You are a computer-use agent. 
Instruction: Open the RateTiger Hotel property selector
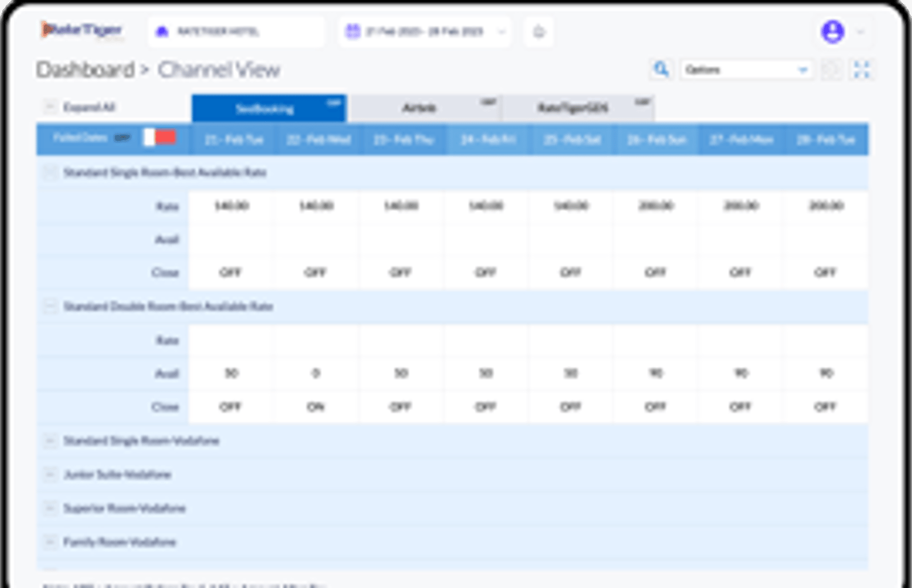[236, 31]
